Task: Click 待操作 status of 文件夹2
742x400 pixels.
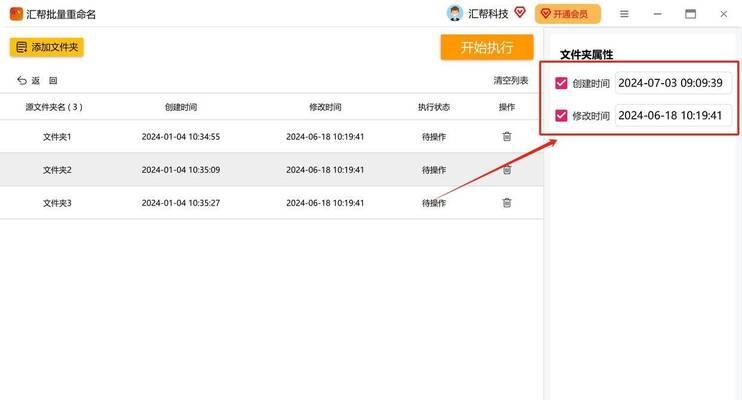Action: coord(434,170)
